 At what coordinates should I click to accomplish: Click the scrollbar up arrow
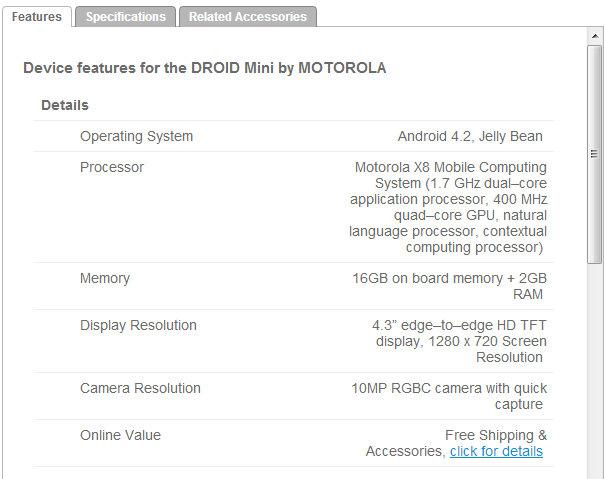tap(595, 36)
